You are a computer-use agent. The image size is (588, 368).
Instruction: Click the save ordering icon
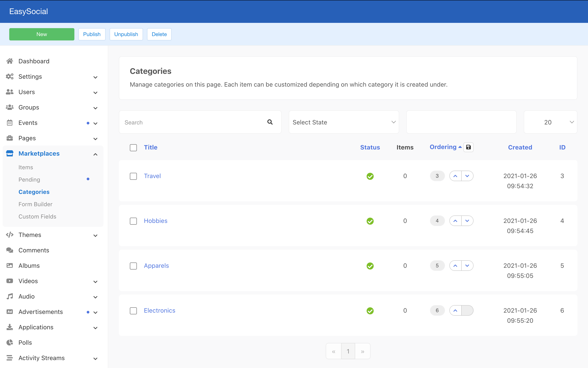(468, 147)
